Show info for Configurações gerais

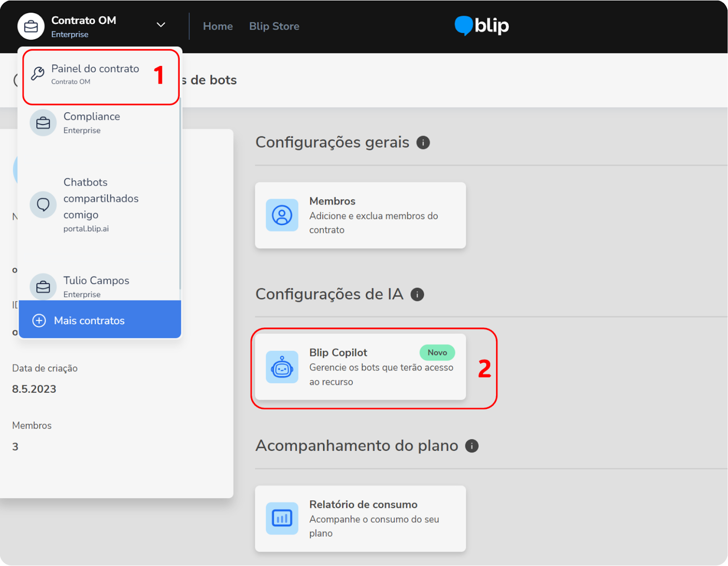pos(423,143)
